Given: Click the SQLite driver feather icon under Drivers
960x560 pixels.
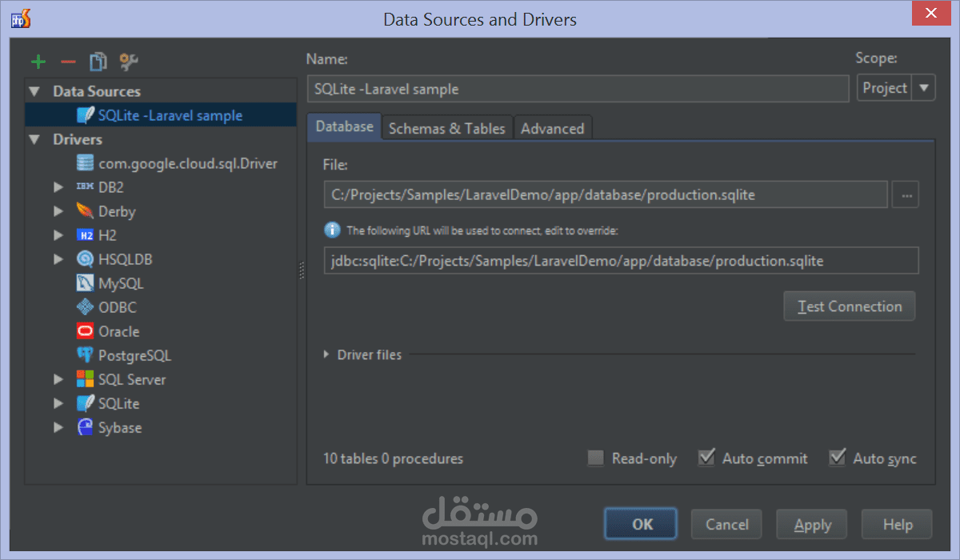Looking at the screenshot, I should point(85,403).
